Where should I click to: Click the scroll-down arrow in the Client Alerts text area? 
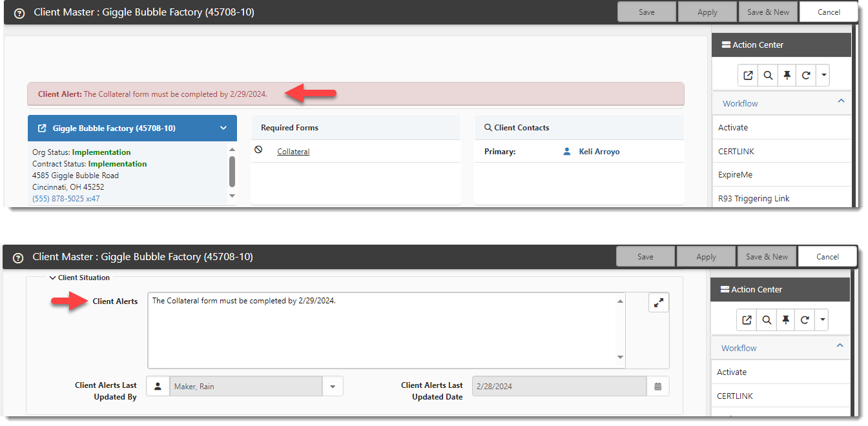621,358
